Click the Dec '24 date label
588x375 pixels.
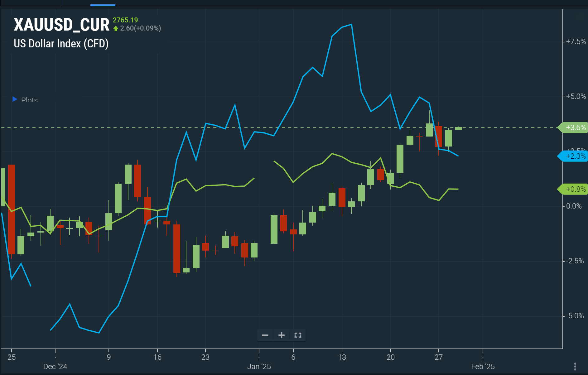tap(55, 366)
